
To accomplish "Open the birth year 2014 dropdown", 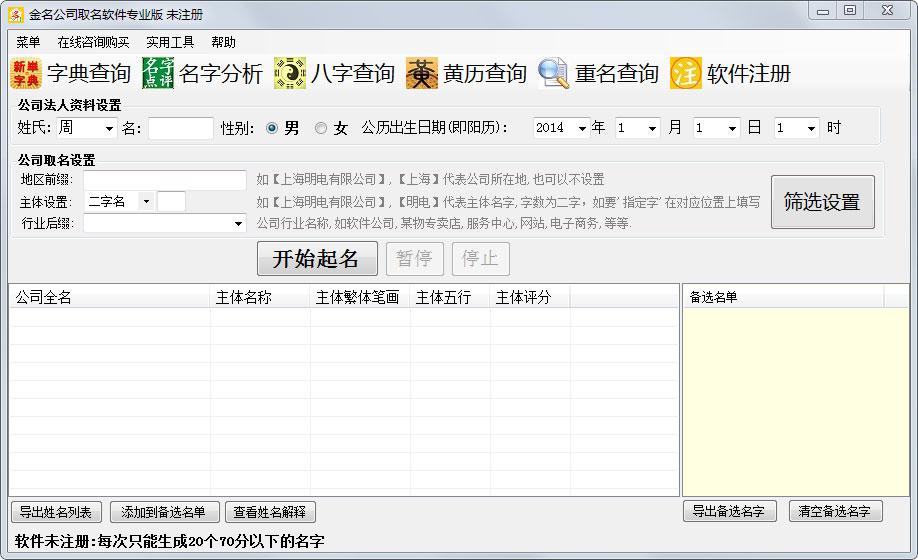I will [580, 128].
